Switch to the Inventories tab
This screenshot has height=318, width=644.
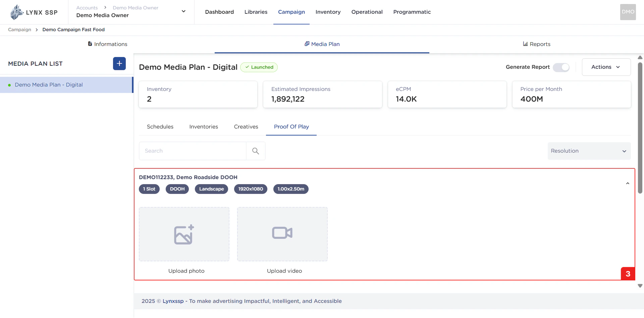coord(204,127)
